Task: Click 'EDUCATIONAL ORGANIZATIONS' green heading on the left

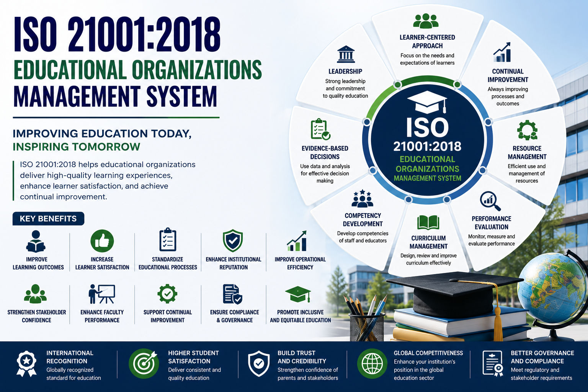Action: tap(137, 70)
